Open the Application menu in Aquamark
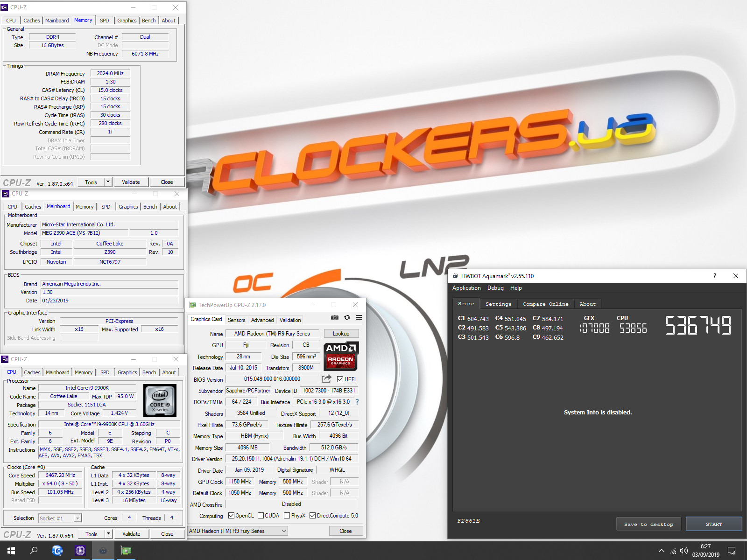 point(466,288)
